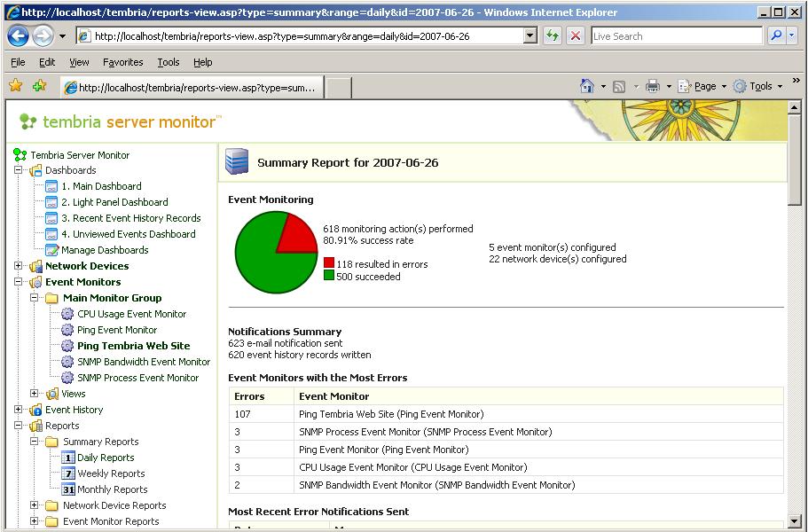The height and width of the screenshot is (532, 808).
Task: Open the Tools command bar menu
Action: [757, 87]
